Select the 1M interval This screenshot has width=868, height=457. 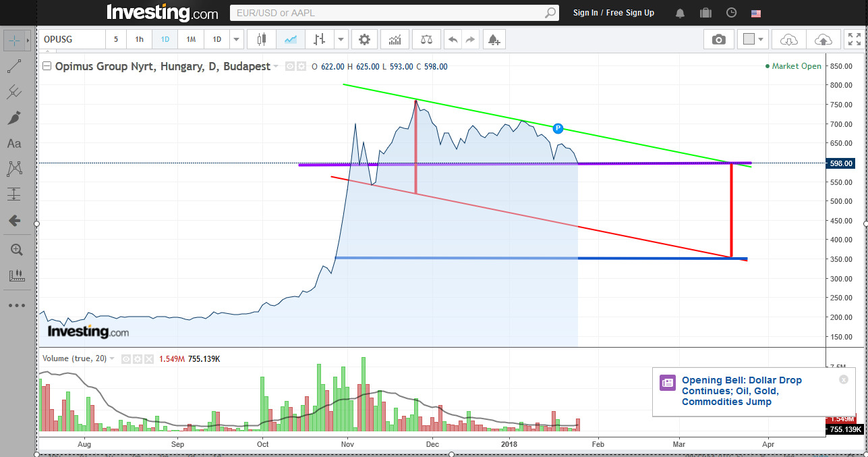[x=191, y=40]
